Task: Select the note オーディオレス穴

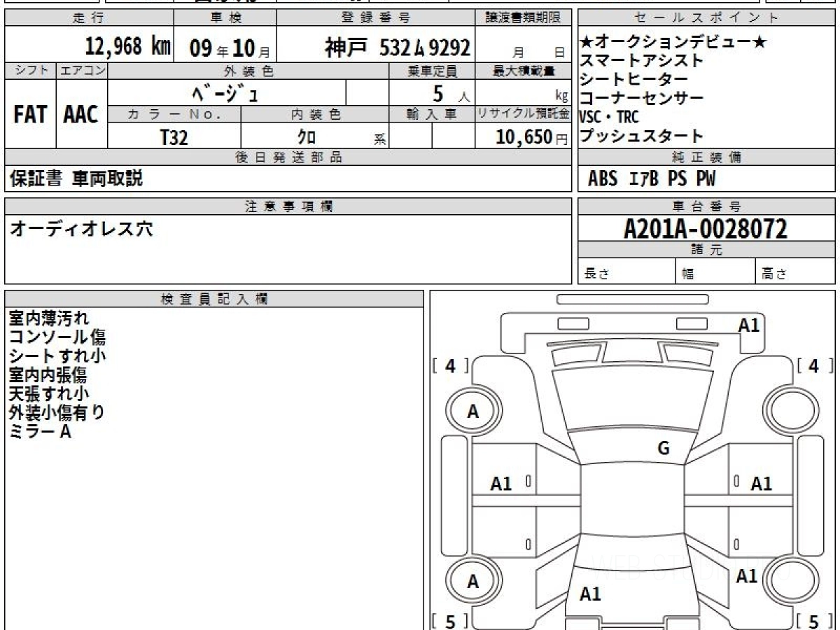Action: click(80, 228)
